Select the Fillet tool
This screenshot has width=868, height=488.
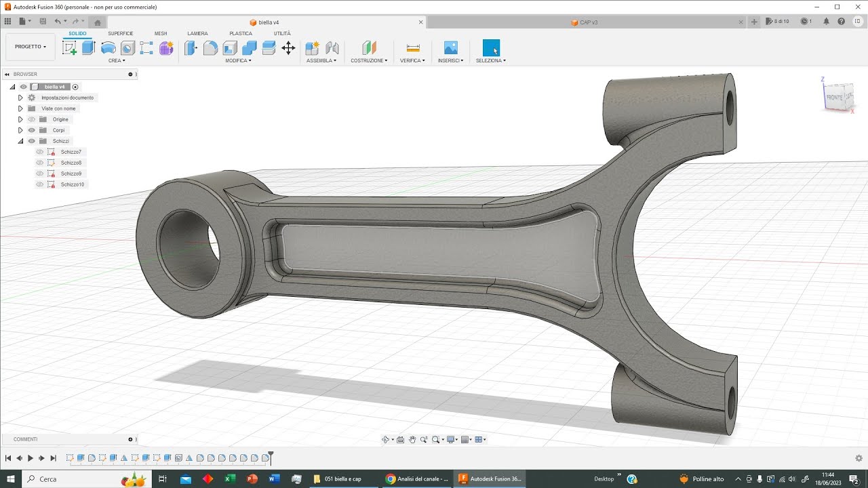211,48
